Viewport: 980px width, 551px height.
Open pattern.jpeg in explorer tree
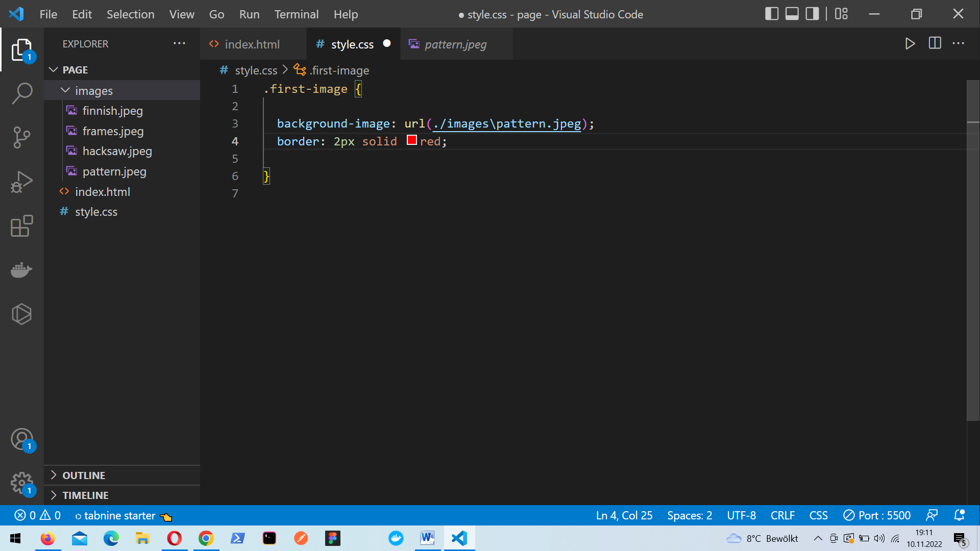122,171
